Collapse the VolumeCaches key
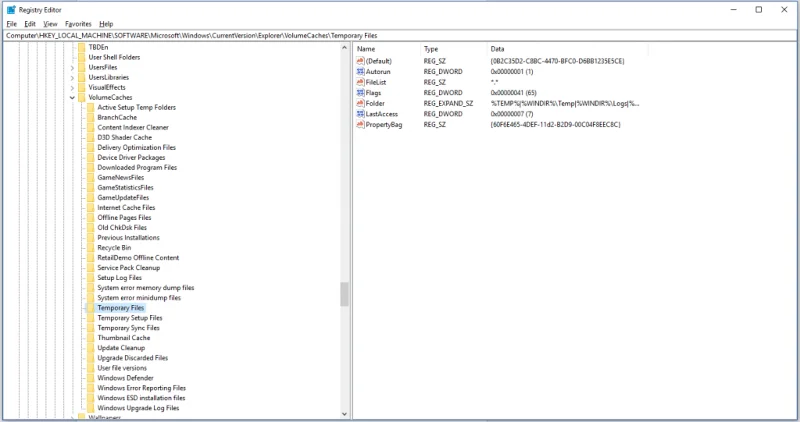Viewport: 800px width, 422px height. point(72,97)
